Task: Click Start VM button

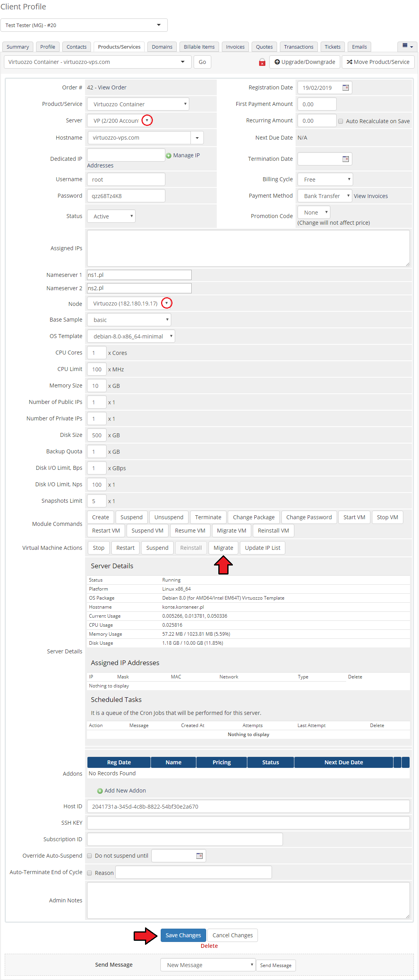Action: tap(354, 517)
